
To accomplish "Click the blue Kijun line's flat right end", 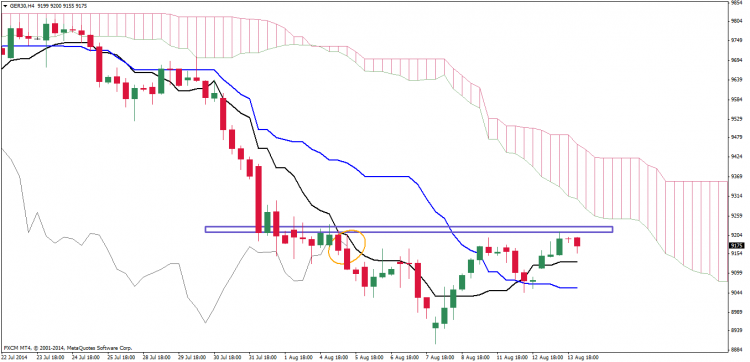I will coord(567,287).
